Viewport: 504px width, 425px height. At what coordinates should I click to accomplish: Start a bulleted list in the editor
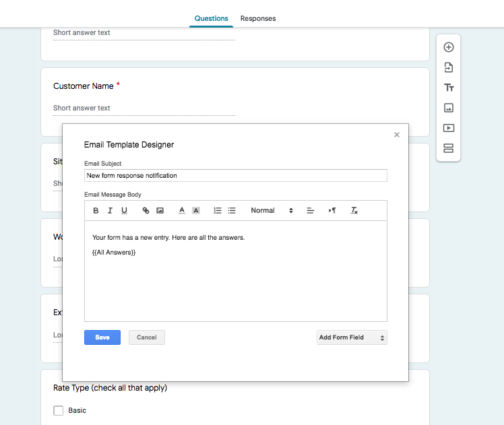pos(232,211)
